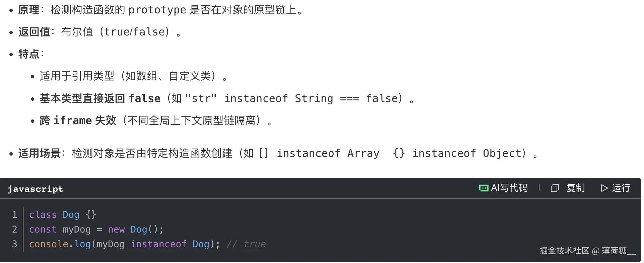Select the class Dog code line
Screen dimensions: 644x263
(x=63, y=214)
